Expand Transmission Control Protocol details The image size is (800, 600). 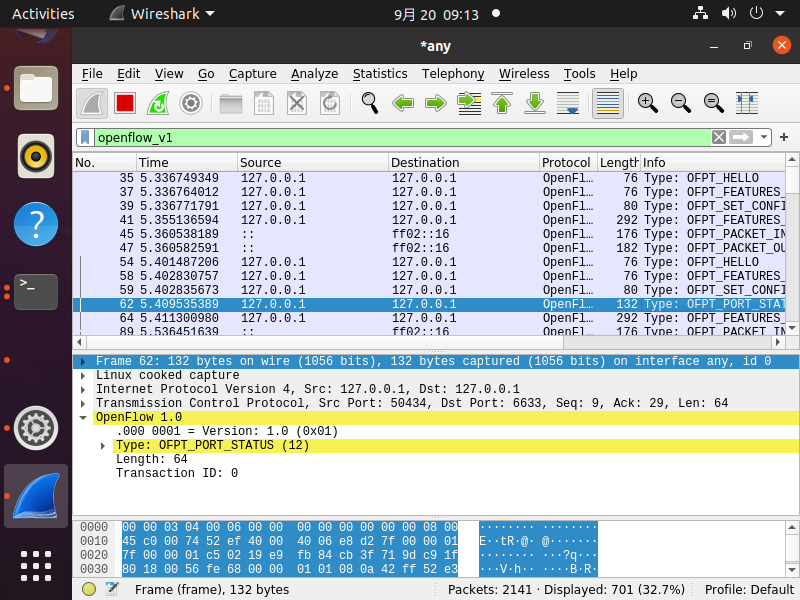tap(83, 404)
